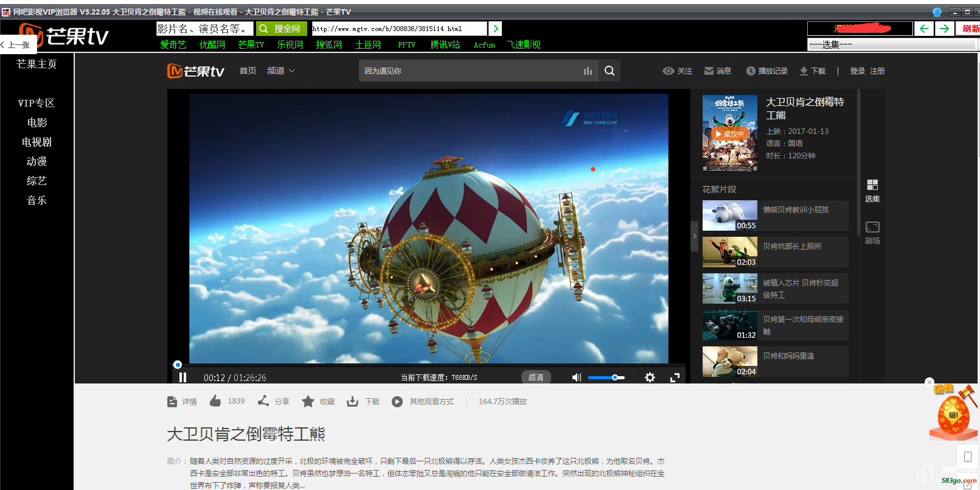Switch to Acfun site tab
The image size is (980, 490).
485,44
